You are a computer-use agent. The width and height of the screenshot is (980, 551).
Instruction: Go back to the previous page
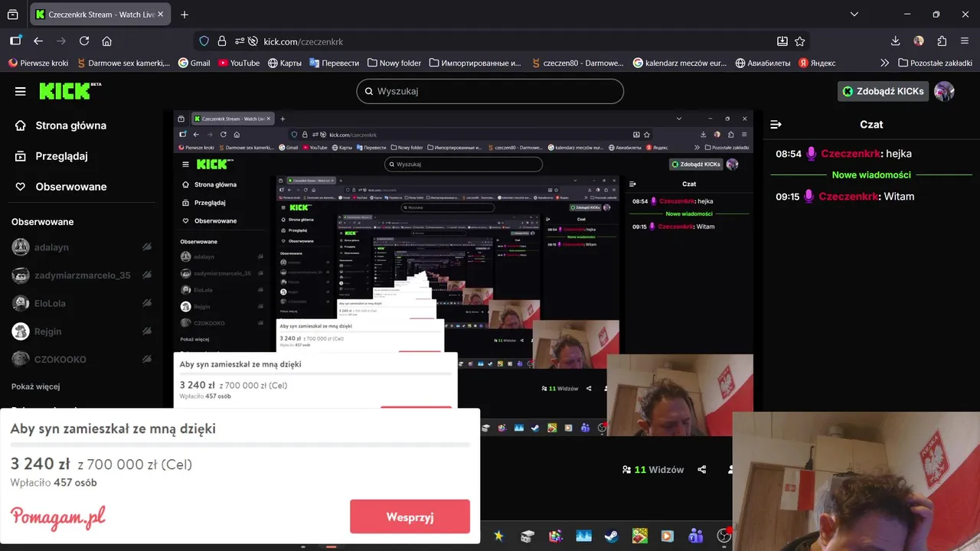click(x=38, y=41)
